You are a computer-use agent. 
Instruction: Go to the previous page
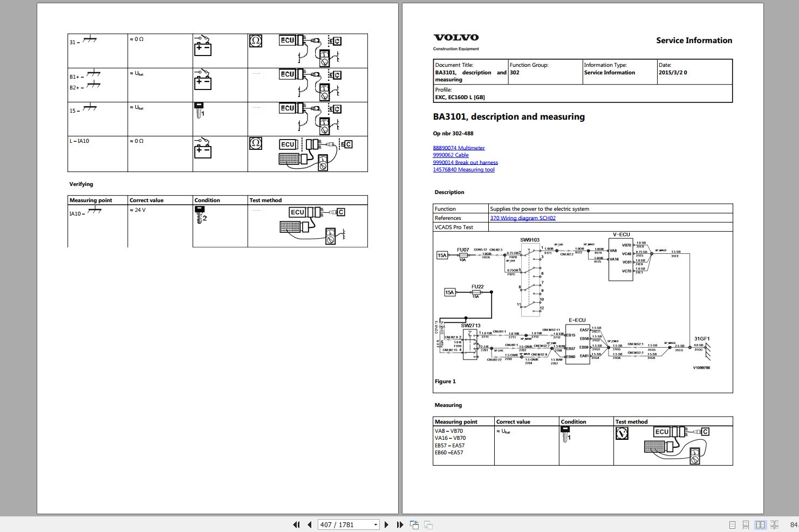pos(310,524)
